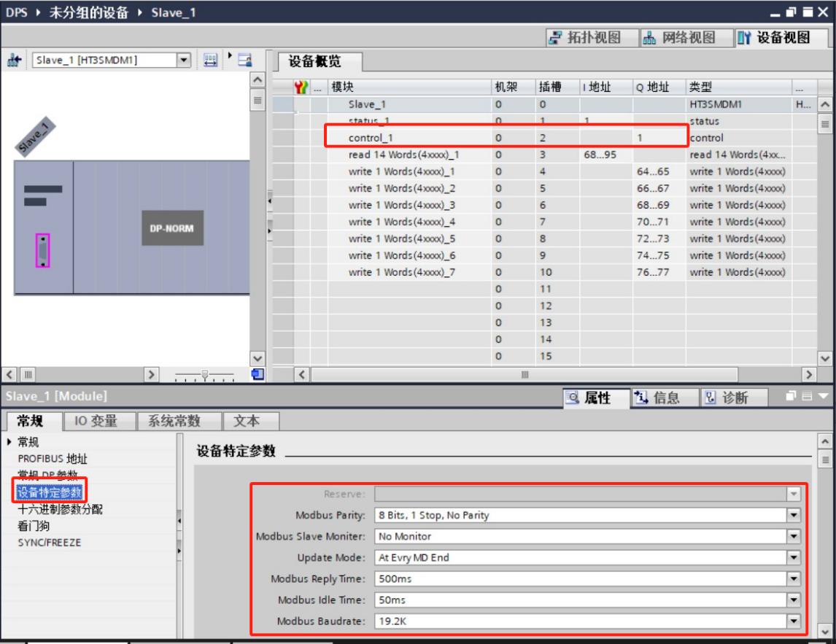Select the write 1 Words(4xxxx)_7 row
This screenshot has height=644, width=836.
(543, 273)
